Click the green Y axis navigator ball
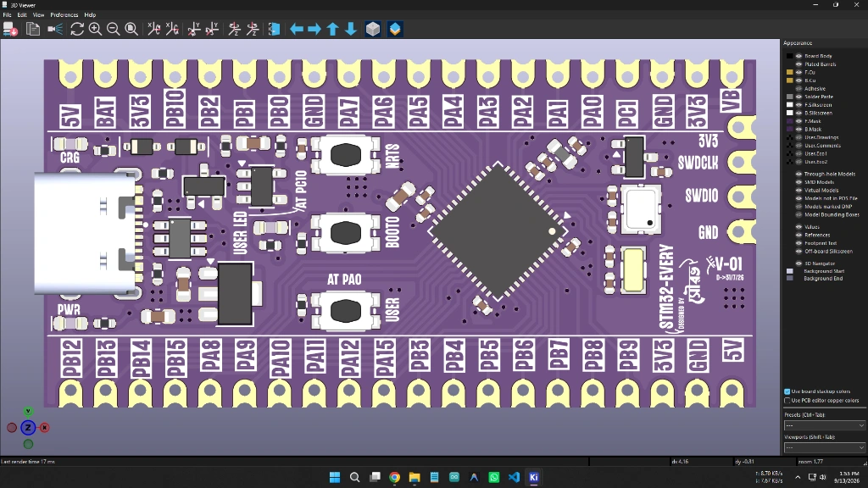 point(28,411)
